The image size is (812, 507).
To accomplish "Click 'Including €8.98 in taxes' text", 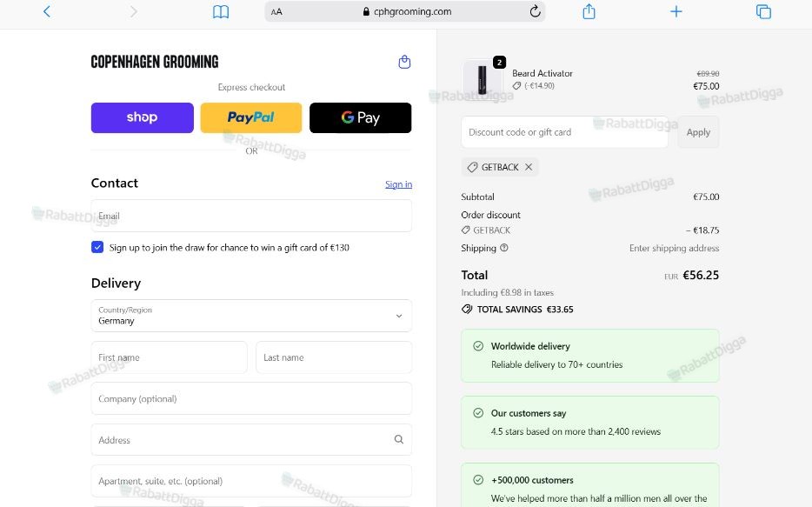I will coord(508,292).
